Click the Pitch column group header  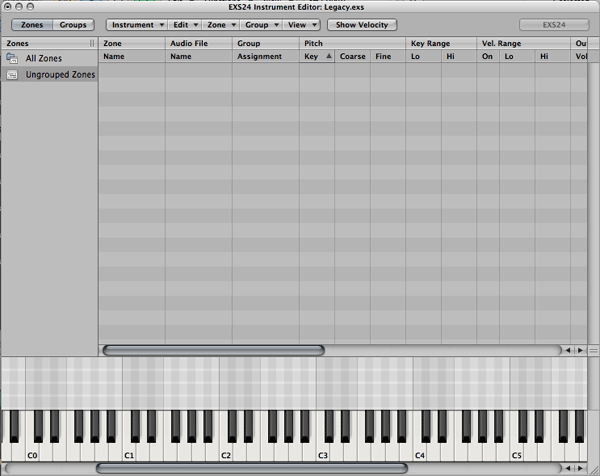click(x=352, y=43)
